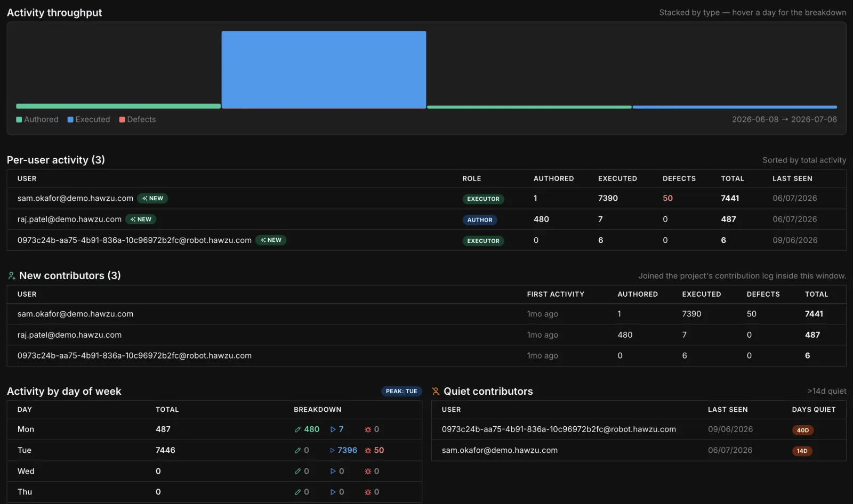The height and width of the screenshot is (504, 853).
Task: Click the play executed icon in Thu row
Action: (x=333, y=492)
